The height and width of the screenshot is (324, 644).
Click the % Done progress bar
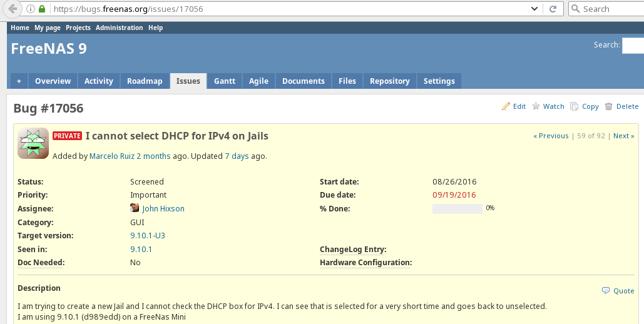[457, 209]
